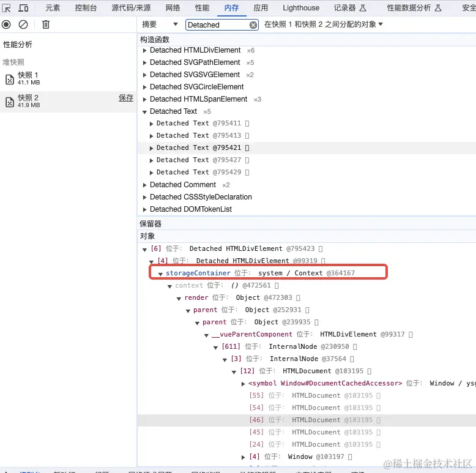Select the render 位于 Object @472303 row
The image size is (476, 473).
tap(307, 298)
